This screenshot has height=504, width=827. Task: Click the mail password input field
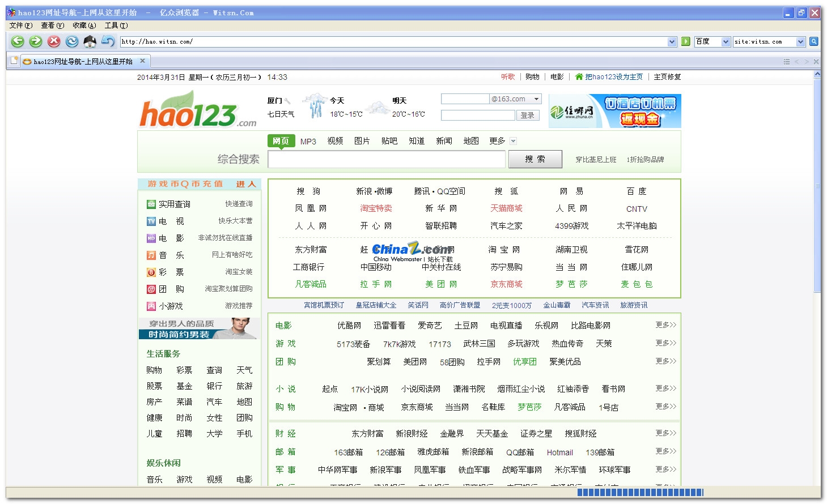(478, 115)
